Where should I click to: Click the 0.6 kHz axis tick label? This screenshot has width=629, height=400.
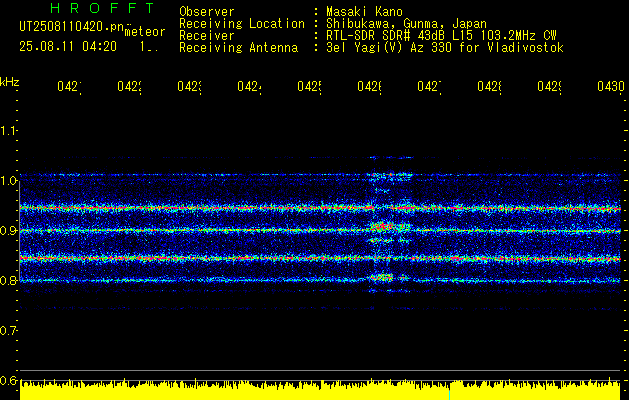pyautogui.click(x=9, y=380)
